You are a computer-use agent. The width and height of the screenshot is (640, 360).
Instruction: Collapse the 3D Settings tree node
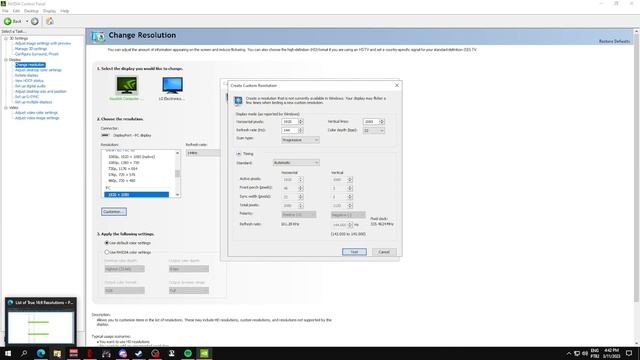(6, 38)
